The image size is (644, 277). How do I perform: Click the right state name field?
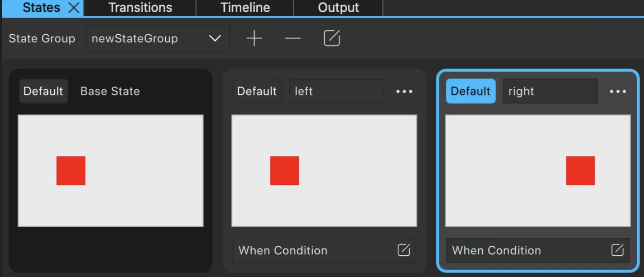click(550, 91)
